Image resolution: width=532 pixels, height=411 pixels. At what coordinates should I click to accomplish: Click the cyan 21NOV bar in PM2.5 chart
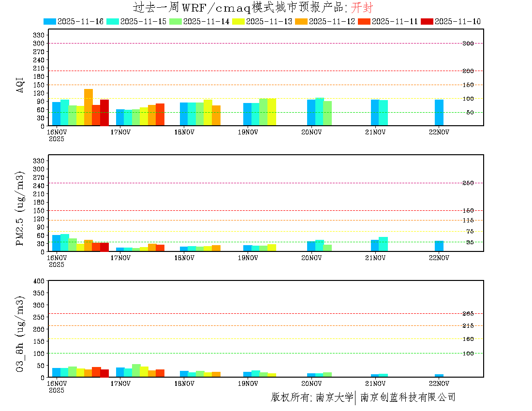(383, 244)
